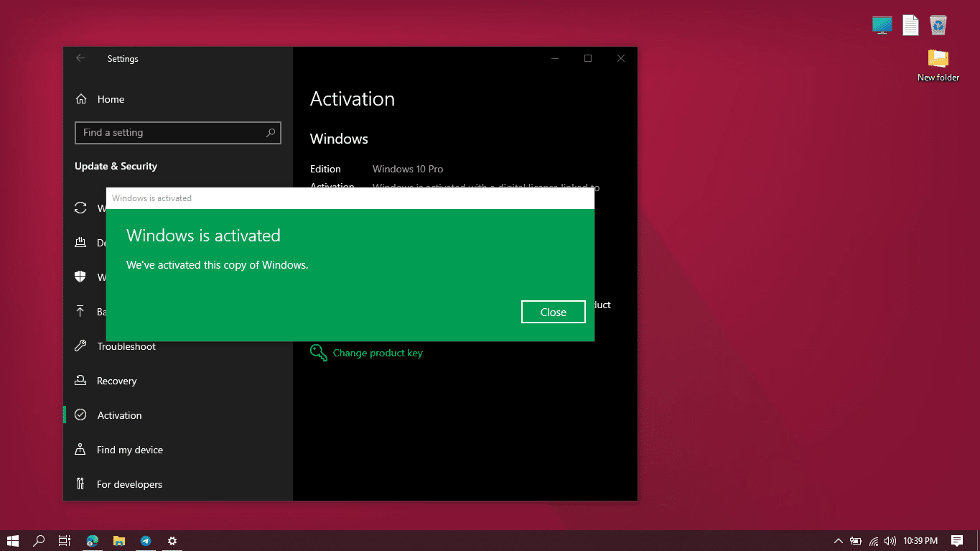Viewport: 980px width, 551px height.
Task: Expand hidden icons in the system tray
Action: (x=837, y=541)
